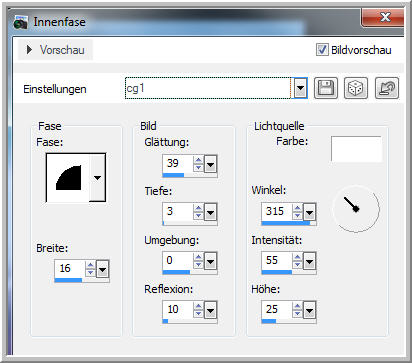Click the Umgebung slider bar
The image size is (412, 363).
click(x=190, y=272)
